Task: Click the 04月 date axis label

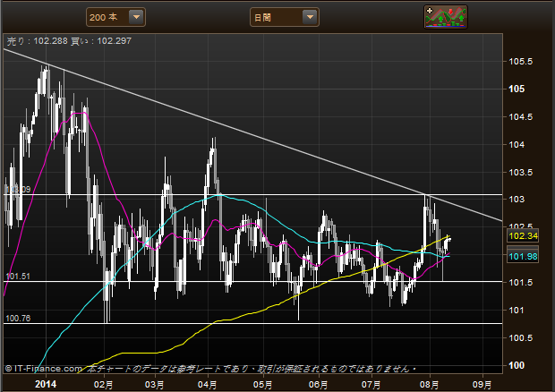Action: pos(208,385)
